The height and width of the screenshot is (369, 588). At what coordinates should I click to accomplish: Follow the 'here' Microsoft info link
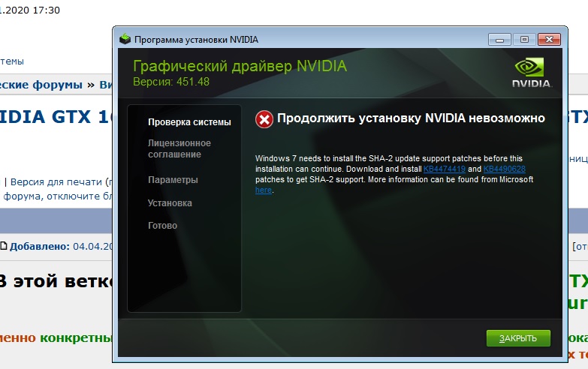(x=264, y=190)
